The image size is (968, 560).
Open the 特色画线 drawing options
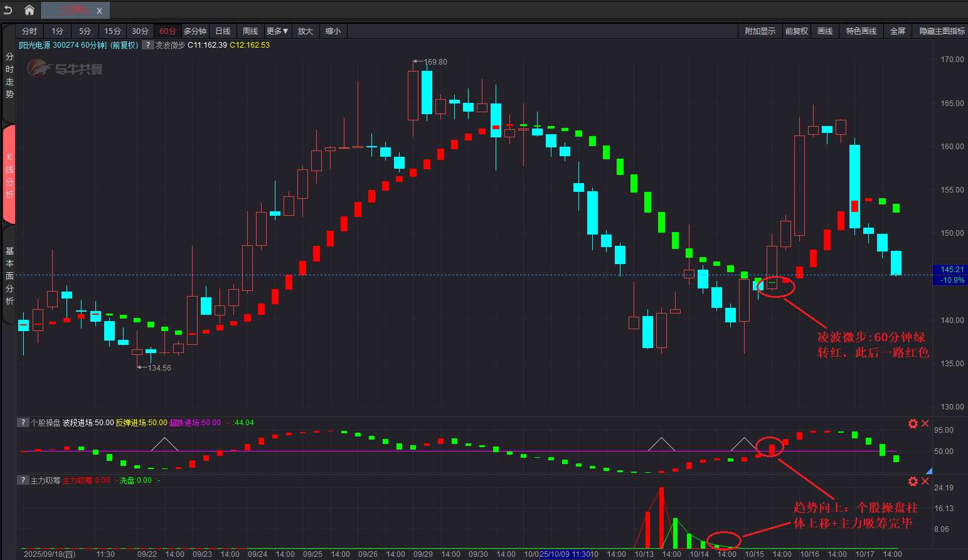point(861,31)
